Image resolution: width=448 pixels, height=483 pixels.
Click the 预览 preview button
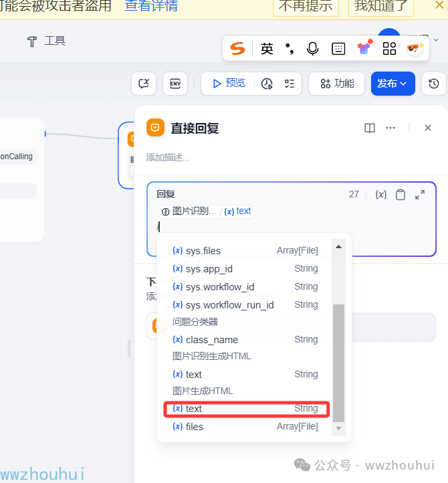[229, 84]
